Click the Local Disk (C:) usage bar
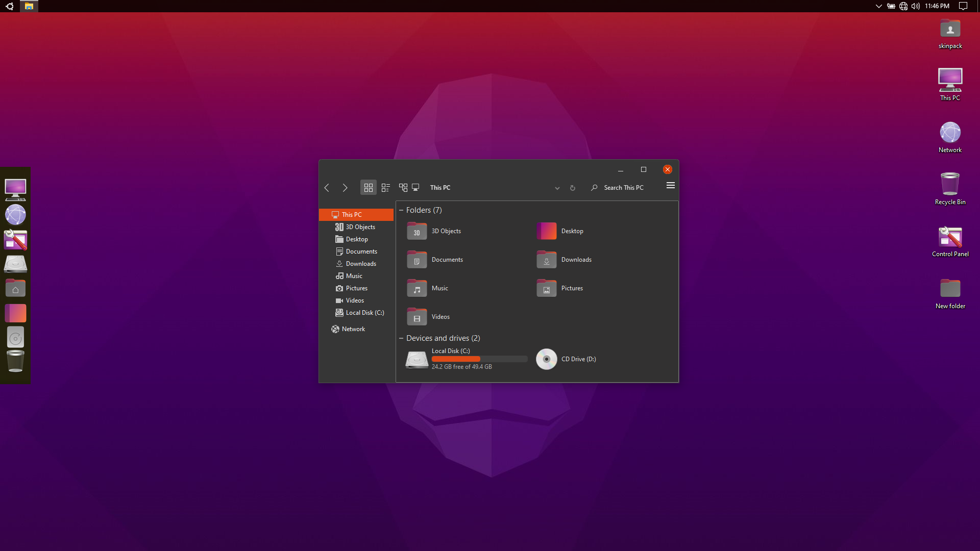Image resolution: width=980 pixels, height=551 pixels. [x=479, y=359]
